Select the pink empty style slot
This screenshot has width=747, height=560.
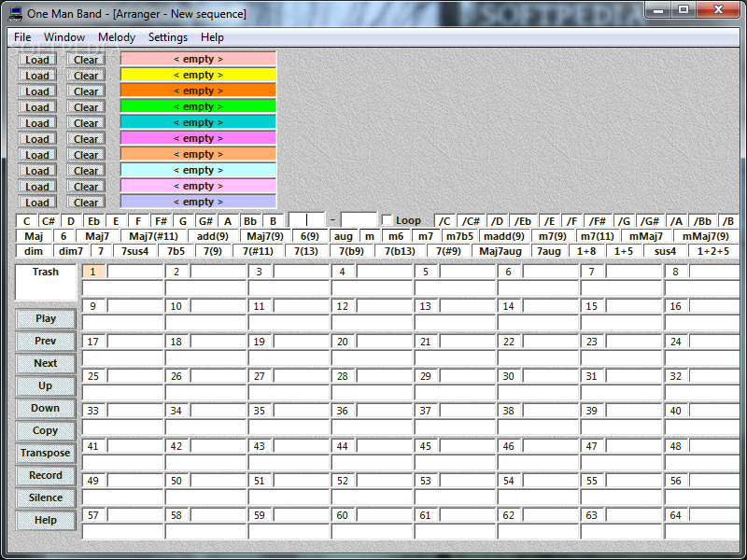tap(198, 59)
